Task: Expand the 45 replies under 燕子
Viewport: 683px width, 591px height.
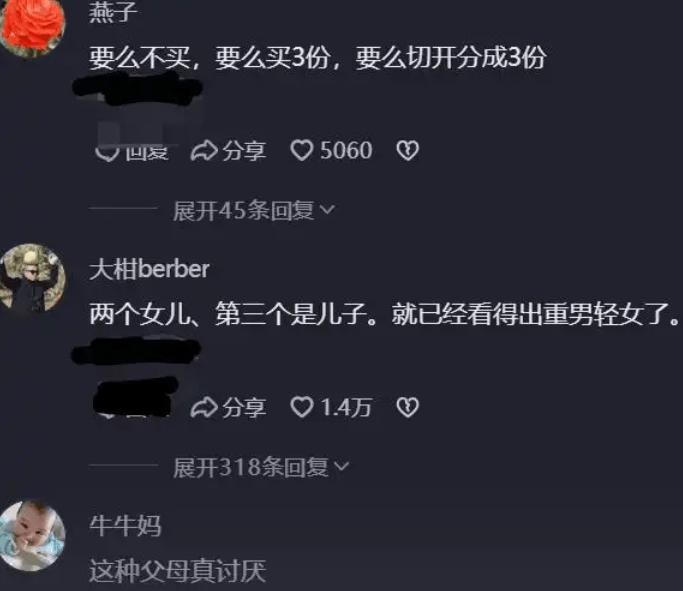Action: (254, 210)
